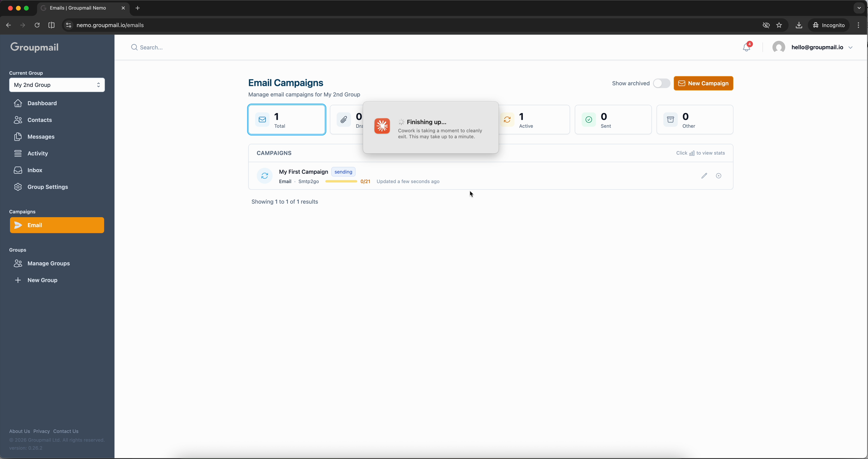
Task: Click the New Campaign button
Action: coord(703,83)
